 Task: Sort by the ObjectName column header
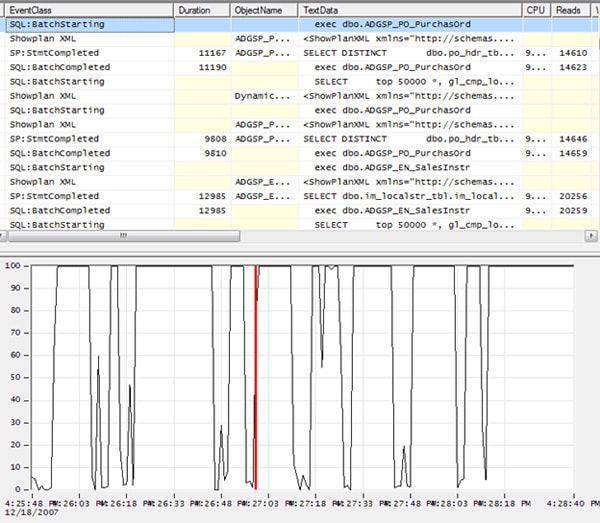point(264,10)
